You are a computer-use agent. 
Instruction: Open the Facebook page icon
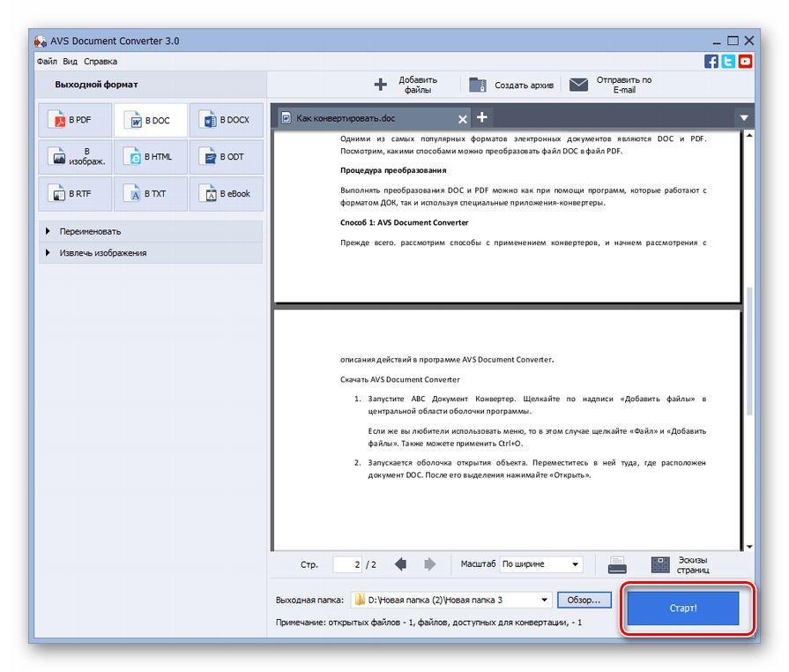[711, 62]
